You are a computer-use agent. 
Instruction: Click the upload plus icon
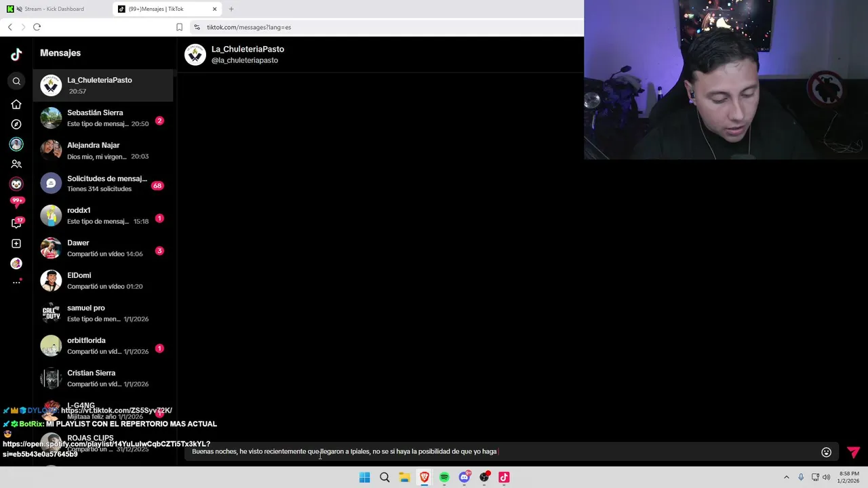pos(16,243)
